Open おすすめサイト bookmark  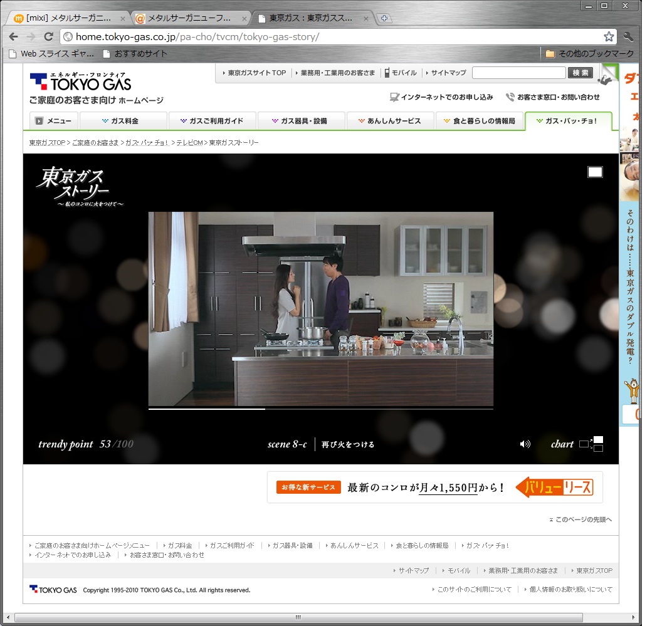coord(135,53)
